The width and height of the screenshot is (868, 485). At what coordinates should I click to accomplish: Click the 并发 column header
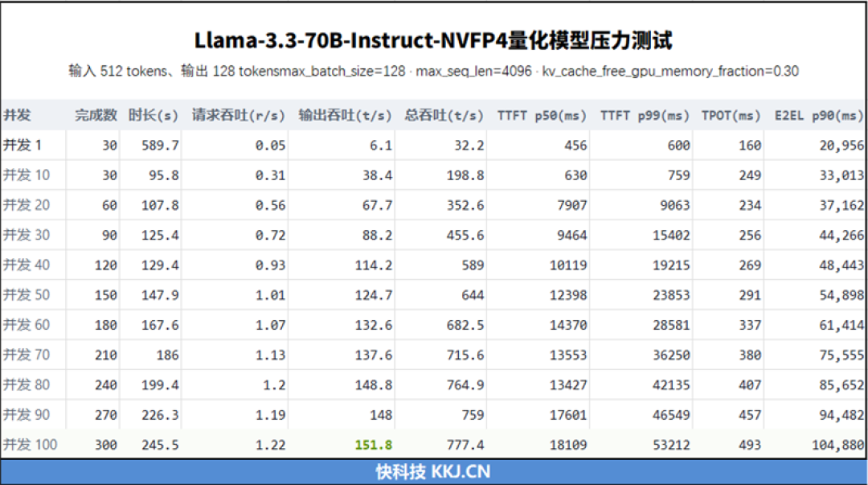pyautogui.click(x=17, y=115)
